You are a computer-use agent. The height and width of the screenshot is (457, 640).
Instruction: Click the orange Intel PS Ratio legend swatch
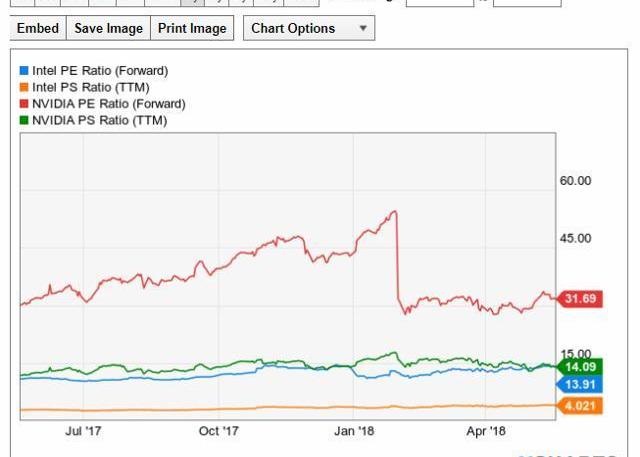pyautogui.click(x=25, y=88)
